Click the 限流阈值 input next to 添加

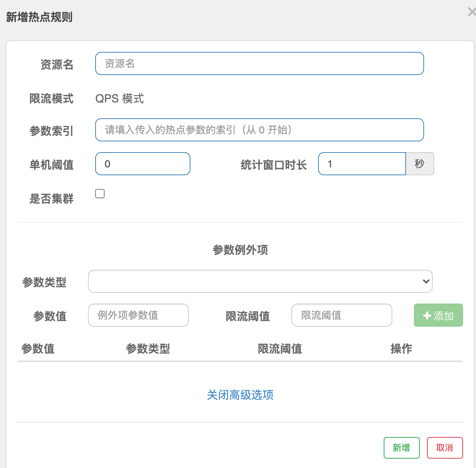(x=341, y=315)
